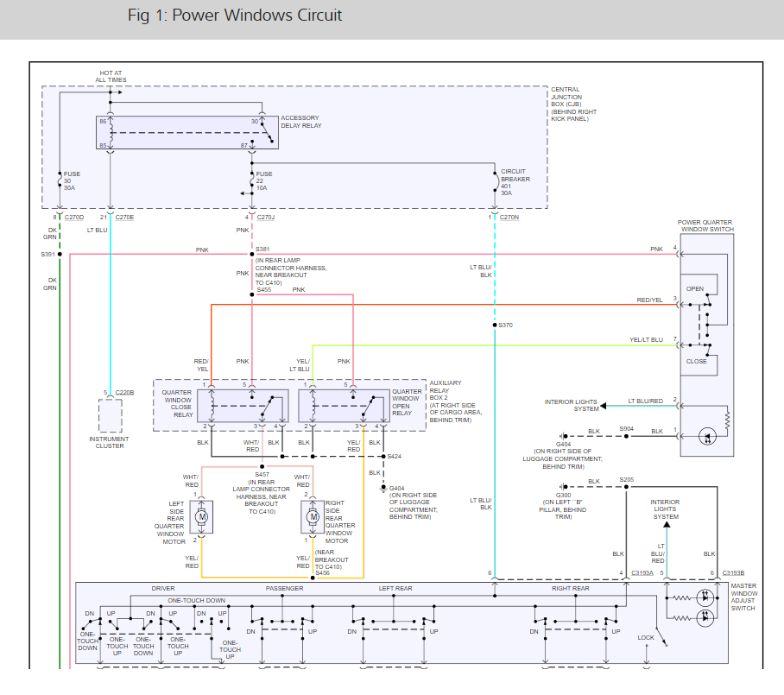Click splice label S391
Screen dimensions: 784x695
(x=47, y=254)
